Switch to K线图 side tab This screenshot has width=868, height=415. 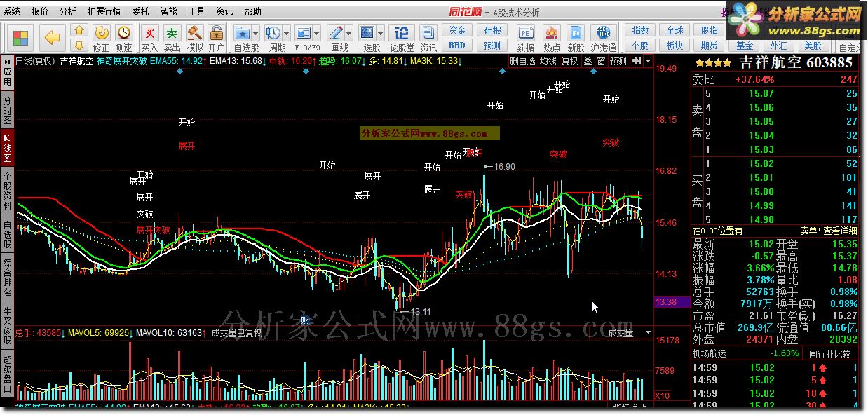tap(7, 148)
